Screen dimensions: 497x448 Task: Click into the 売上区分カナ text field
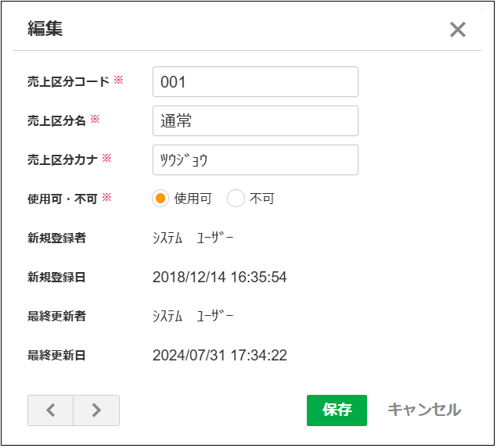point(255,159)
